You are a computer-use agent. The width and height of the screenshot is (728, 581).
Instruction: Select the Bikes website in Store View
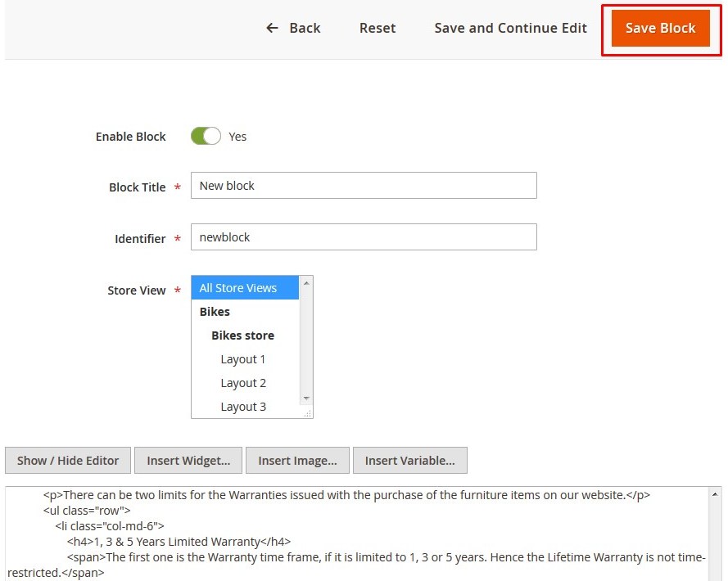tap(245, 312)
